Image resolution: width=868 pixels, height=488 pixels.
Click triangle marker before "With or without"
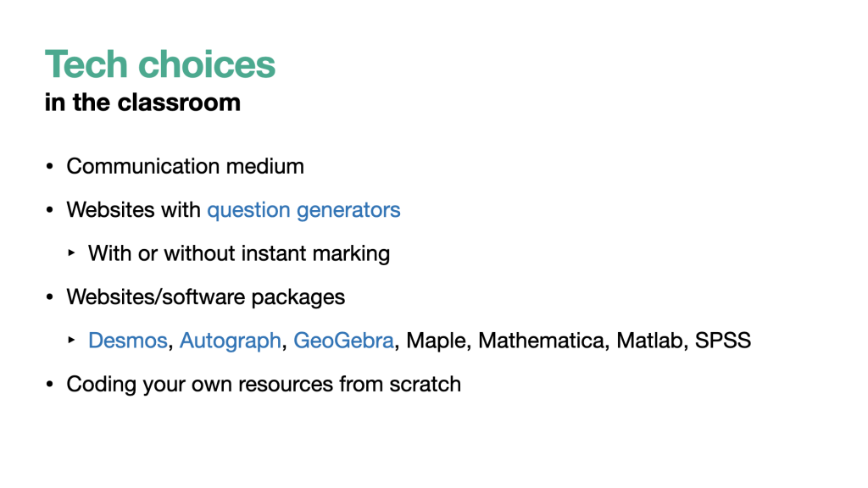72,253
